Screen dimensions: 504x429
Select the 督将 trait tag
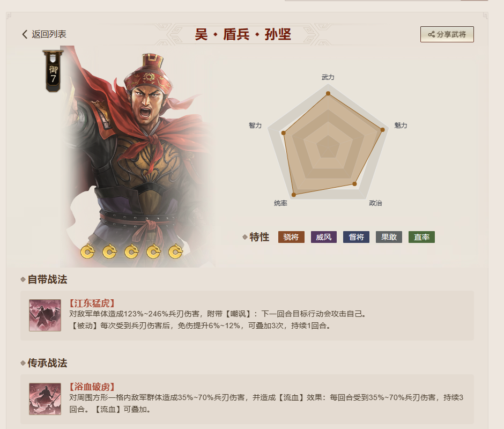[x=356, y=238]
